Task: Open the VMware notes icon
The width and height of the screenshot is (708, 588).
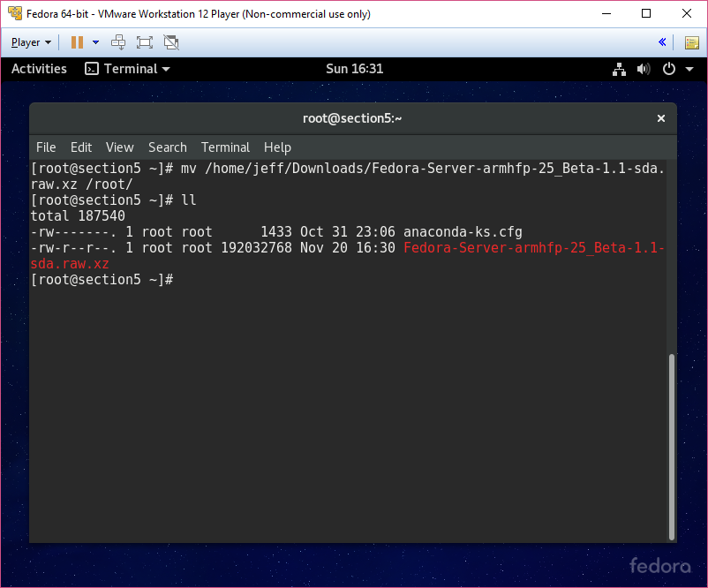Action: pos(692,42)
